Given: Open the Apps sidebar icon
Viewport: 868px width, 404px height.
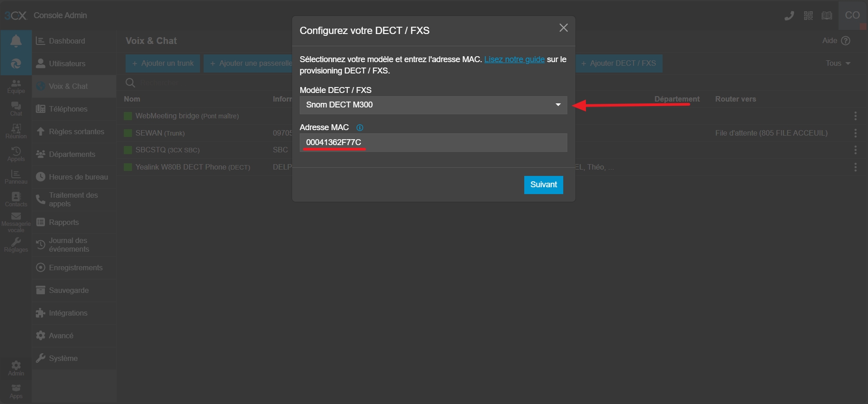Looking at the screenshot, I should pyautogui.click(x=16, y=392).
